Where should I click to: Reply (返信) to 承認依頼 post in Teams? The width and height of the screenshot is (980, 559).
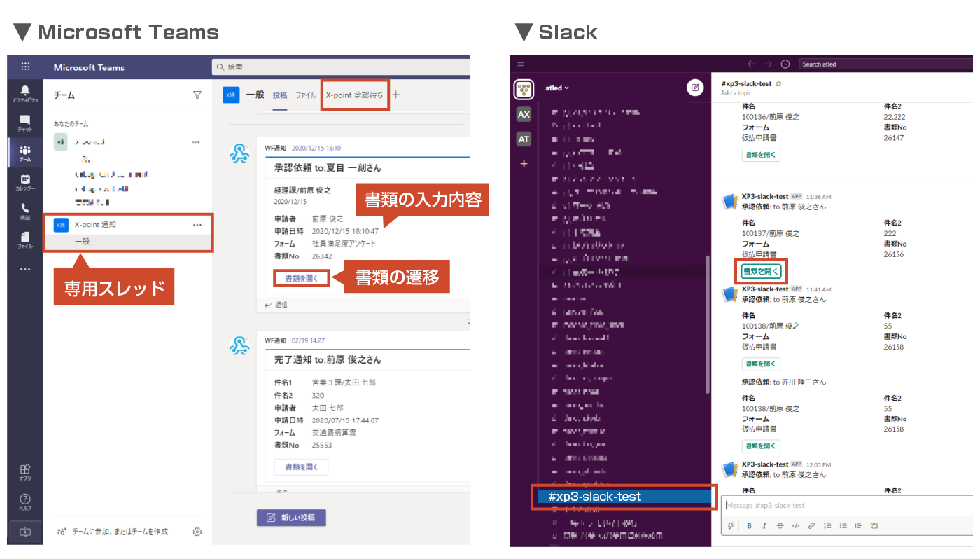pos(276,305)
